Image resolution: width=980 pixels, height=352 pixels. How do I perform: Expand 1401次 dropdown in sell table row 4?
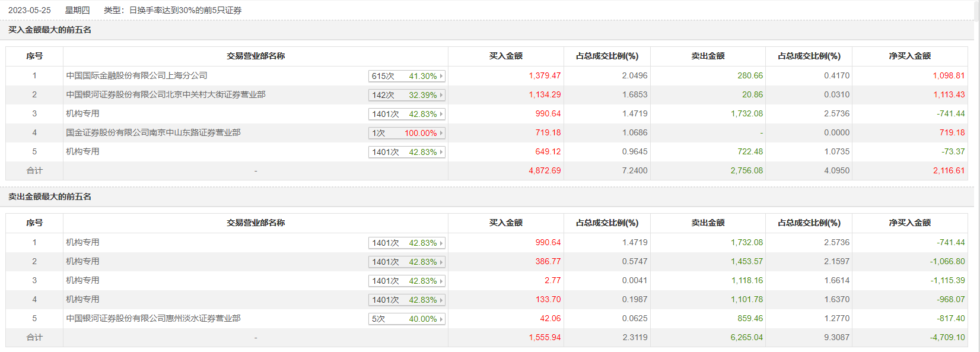click(406, 300)
